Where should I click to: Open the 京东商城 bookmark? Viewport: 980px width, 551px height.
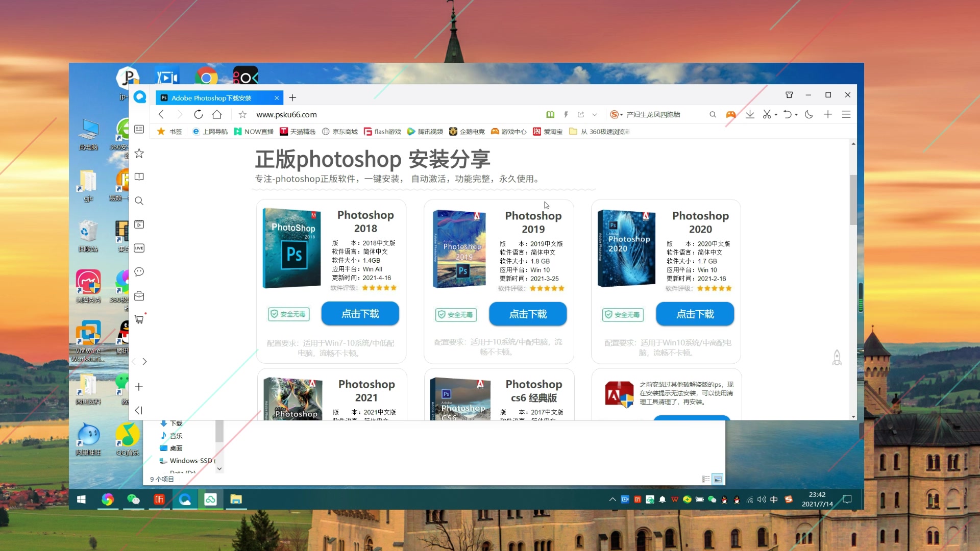click(x=340, y=132)
